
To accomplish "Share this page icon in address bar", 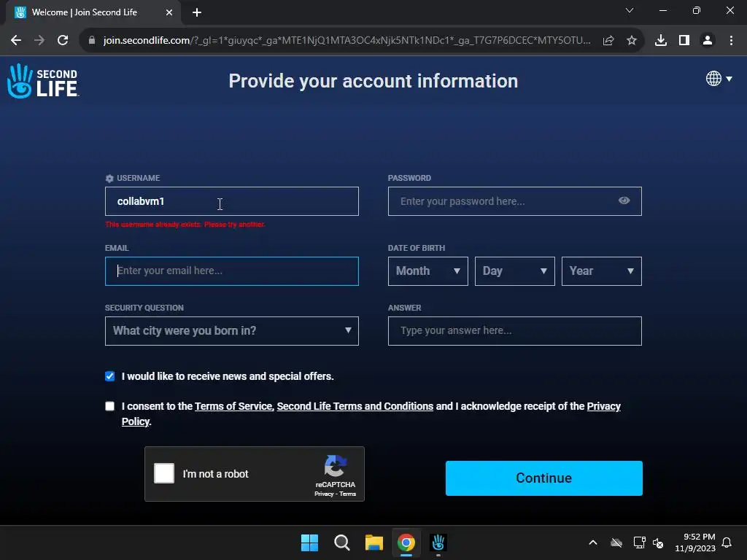I will click(x=608, y=41).
